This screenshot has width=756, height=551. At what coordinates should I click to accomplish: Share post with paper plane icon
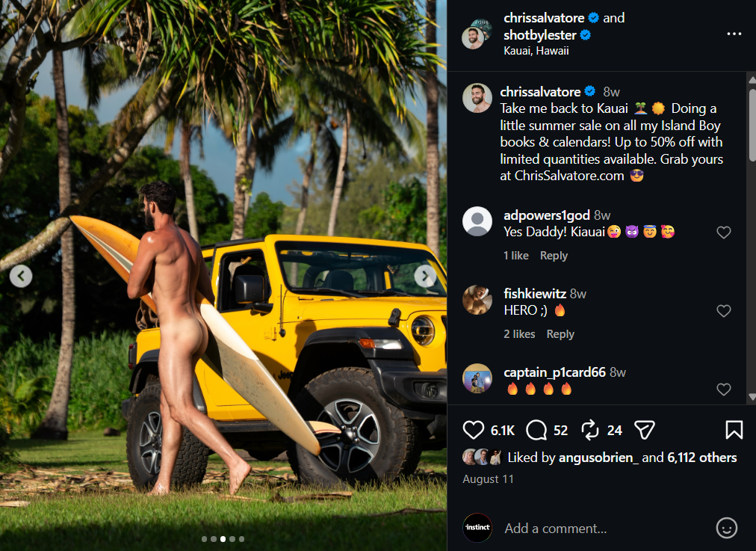click(644, 430)
